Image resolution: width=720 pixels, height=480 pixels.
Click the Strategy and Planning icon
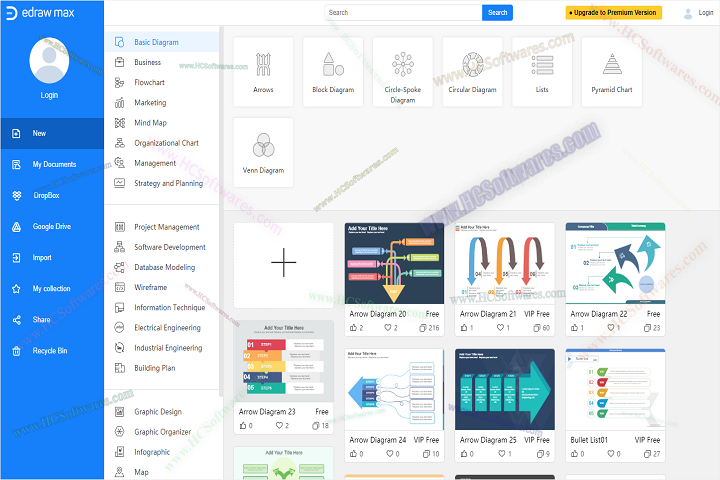click(119, 183)
